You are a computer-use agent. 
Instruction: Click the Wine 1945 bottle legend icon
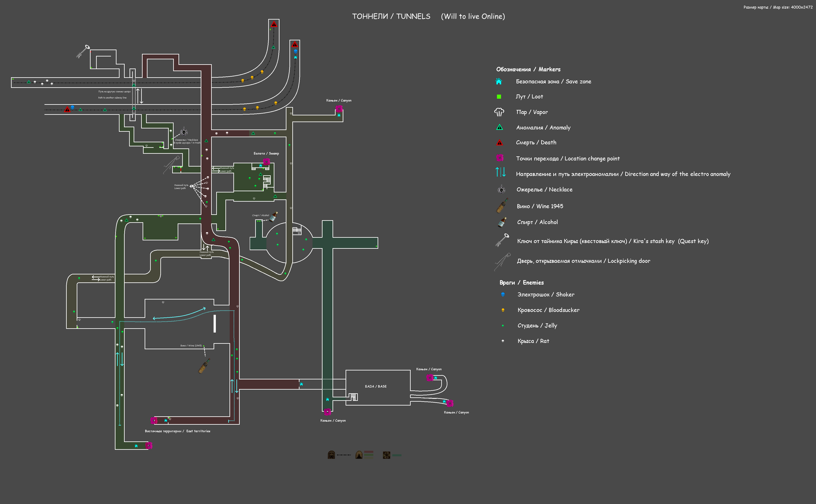502,206
